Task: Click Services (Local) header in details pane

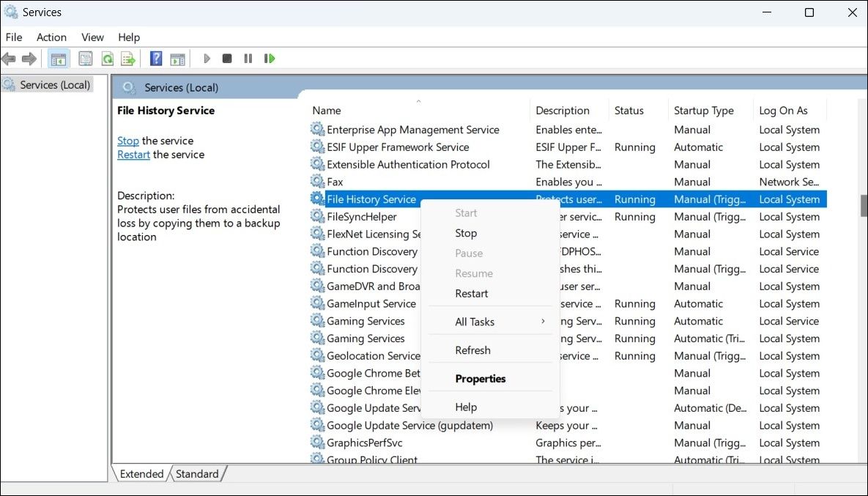Action: click(181, 87)
